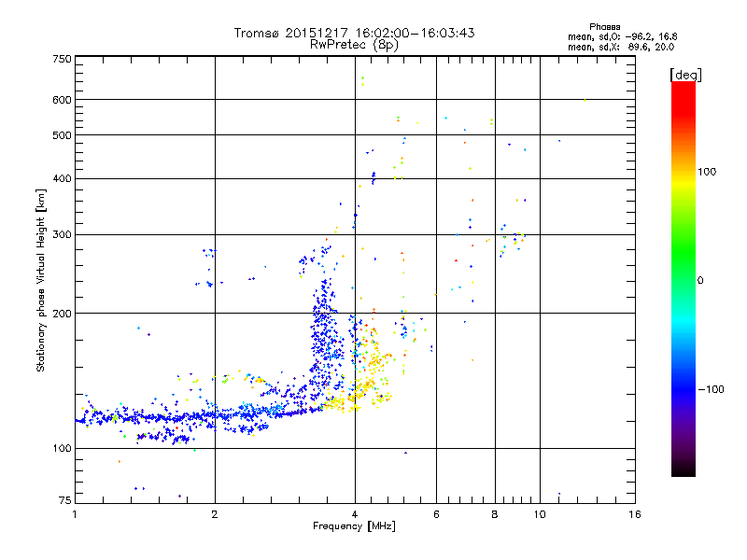
Task: Click the x-axis tick label '4'
Action: click(x=355, y=514)
